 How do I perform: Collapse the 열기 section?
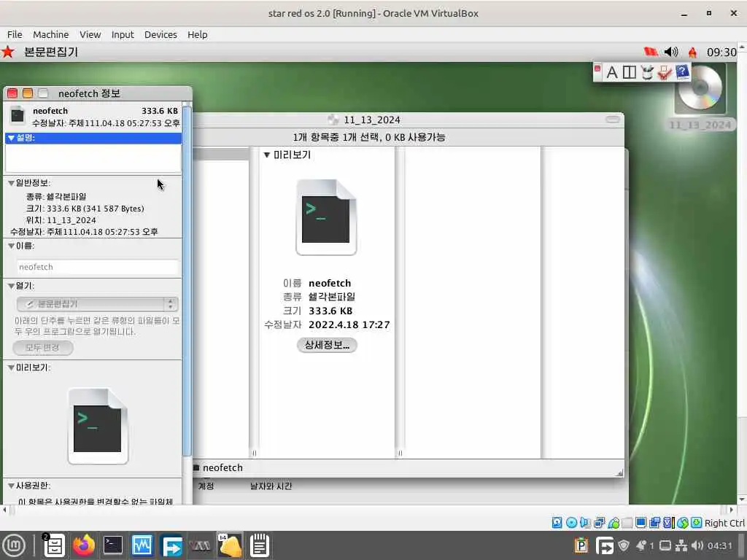[11, 286]
